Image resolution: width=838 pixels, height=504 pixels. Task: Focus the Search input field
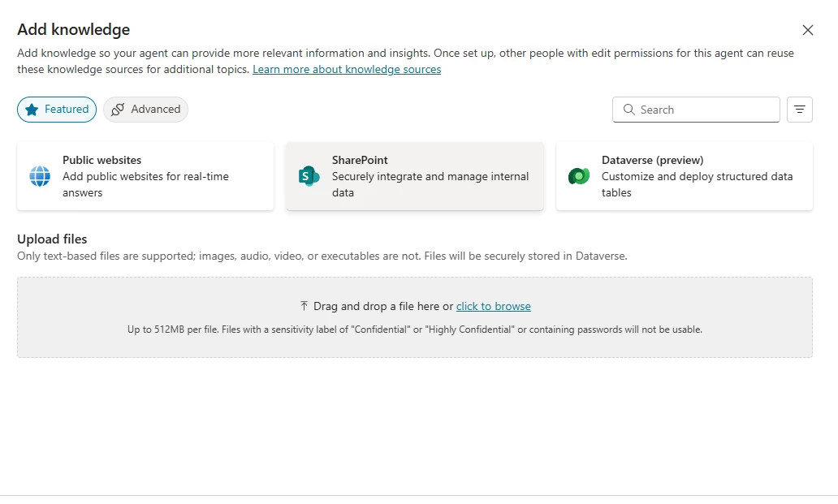pyautogui.click(x=696, y=110)
